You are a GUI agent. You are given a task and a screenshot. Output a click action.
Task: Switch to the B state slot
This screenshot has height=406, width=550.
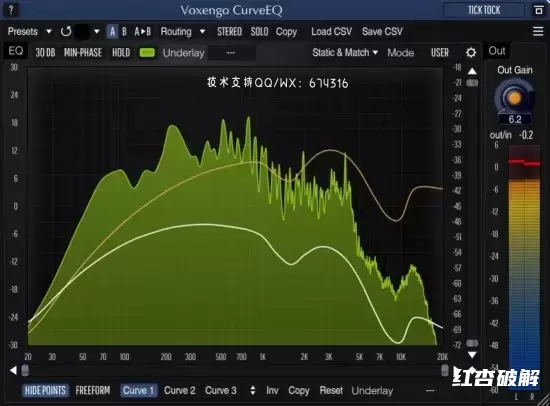tap(124, 32)
